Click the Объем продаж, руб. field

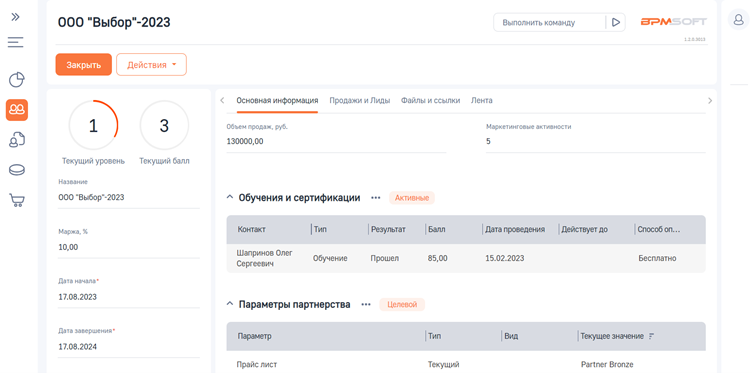(x=336, y=141)
